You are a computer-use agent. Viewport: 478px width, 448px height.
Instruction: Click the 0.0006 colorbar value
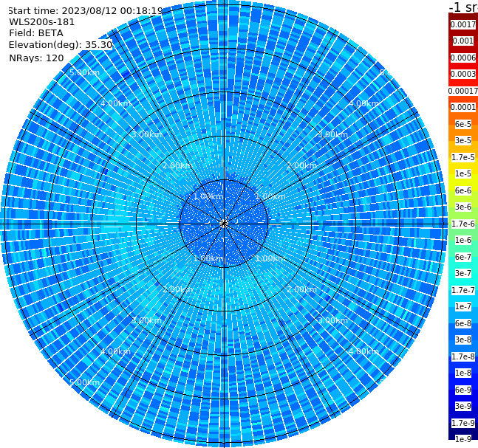463,58
